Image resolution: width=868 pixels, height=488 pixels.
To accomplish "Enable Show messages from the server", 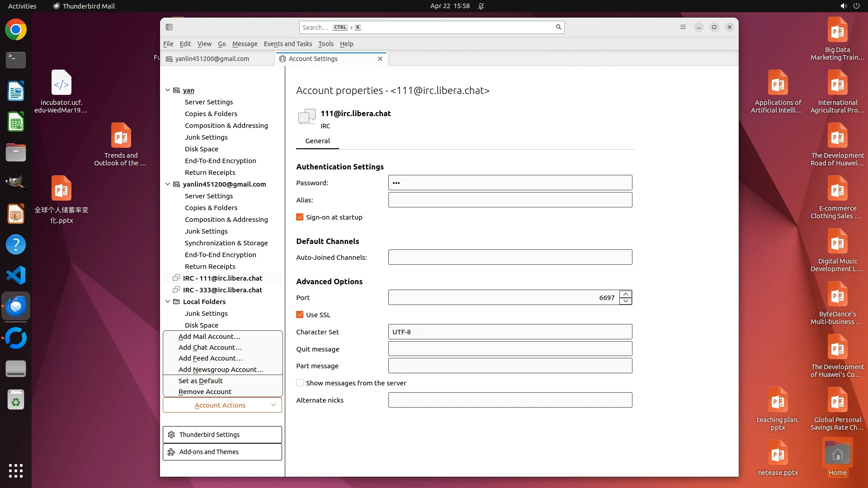I will tap(300, 383).
